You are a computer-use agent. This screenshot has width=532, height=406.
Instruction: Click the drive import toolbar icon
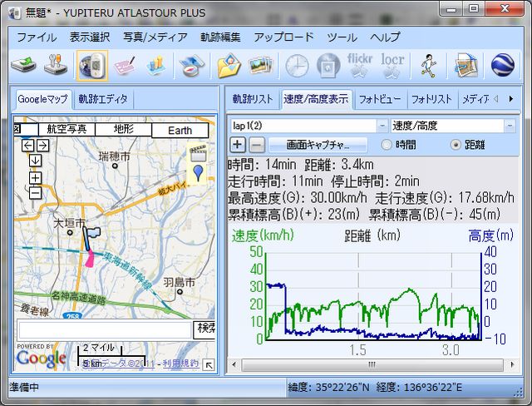coord(23,65)
